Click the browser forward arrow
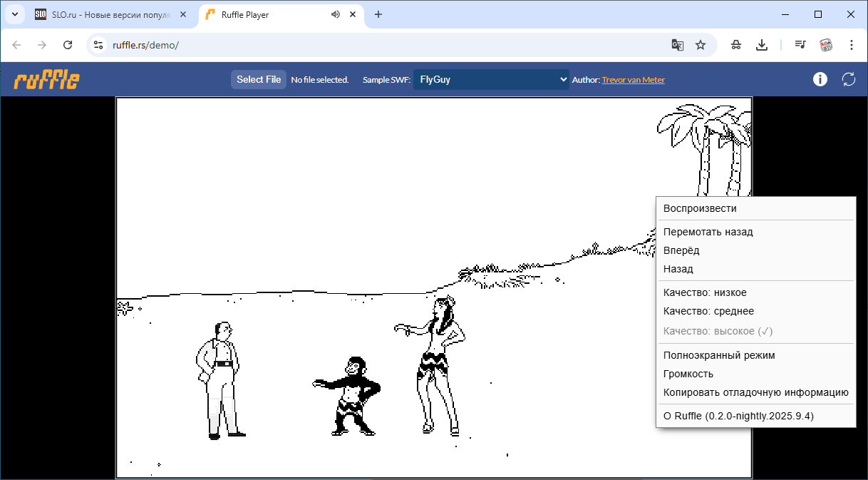This screenshot has width=868, height=480. click(x=42, y=45)
